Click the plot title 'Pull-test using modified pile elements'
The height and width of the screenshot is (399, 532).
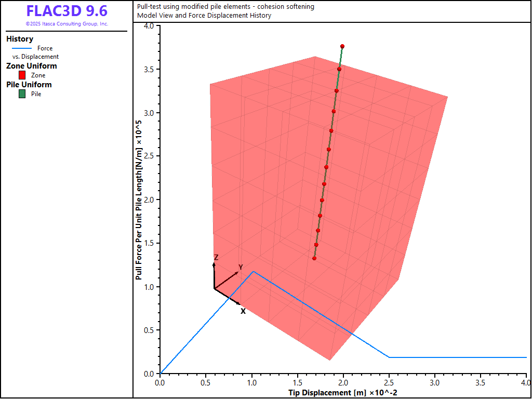[225, 7]
